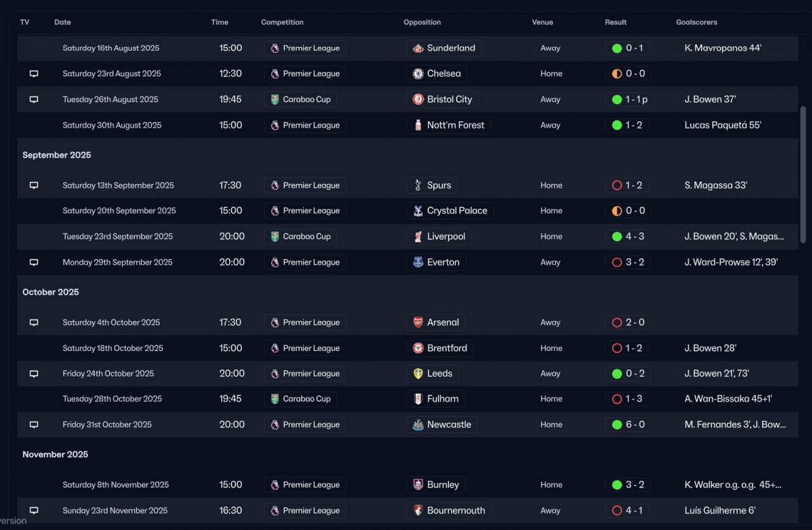
Task: Click the TV icon for Bristol City match
Action: pyautogui.click(x=34, y=100)
